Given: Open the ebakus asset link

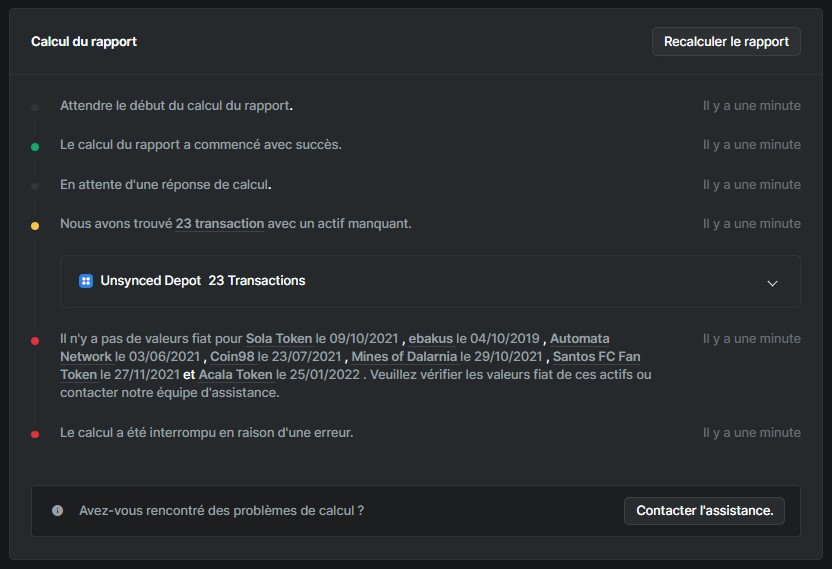Looking at the screenshot, I should [x=430, y=339].
